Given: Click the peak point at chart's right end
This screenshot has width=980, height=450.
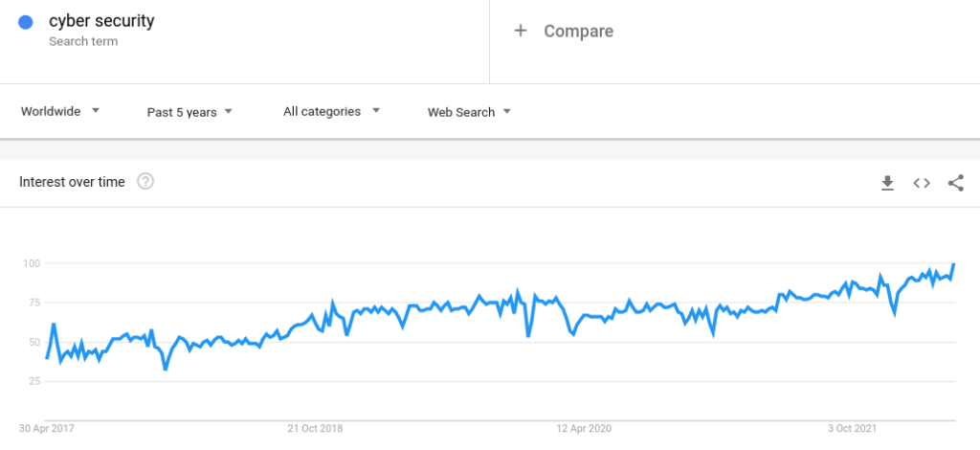Looking at the screenshot, I should click(x=954, y=264).
